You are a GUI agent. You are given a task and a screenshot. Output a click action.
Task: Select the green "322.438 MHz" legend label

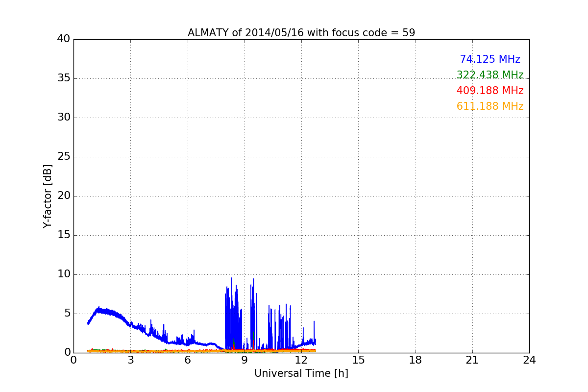click(x=490, y=75)
